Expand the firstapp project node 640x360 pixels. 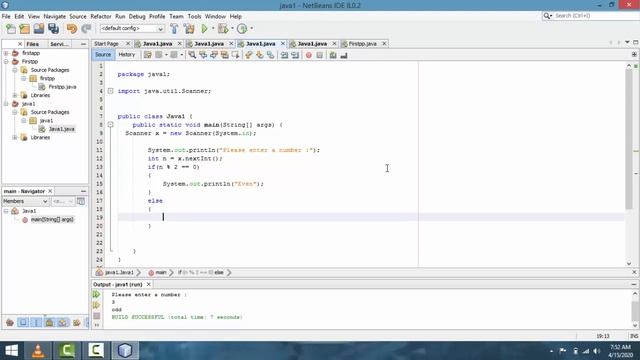tap(6, 53)
